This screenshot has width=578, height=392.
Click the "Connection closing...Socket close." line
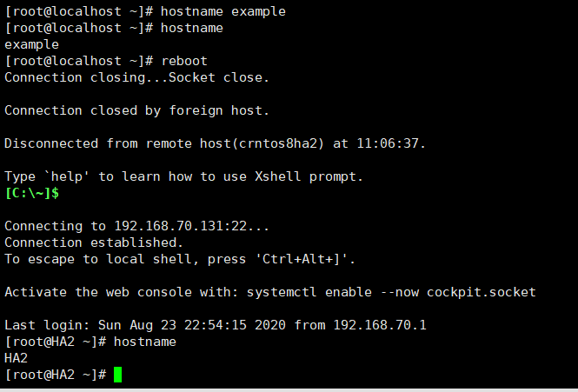(136, 77)
